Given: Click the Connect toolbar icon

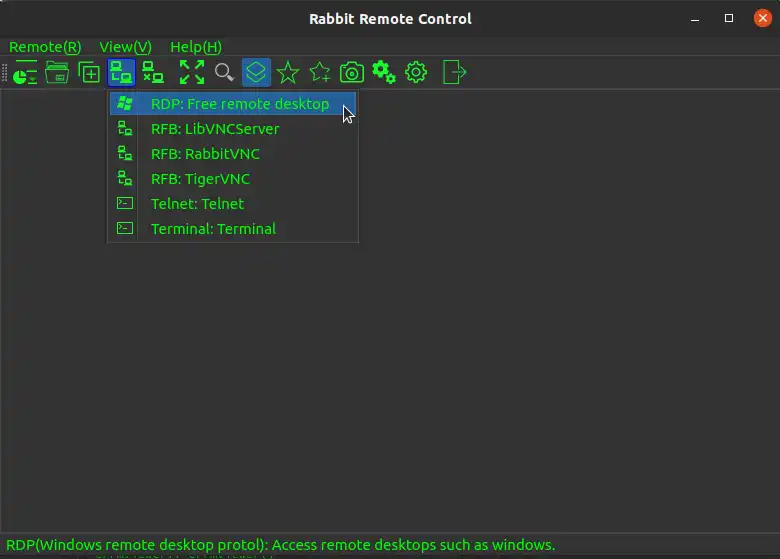Looking at the screenshot, I should pos(121,73).
